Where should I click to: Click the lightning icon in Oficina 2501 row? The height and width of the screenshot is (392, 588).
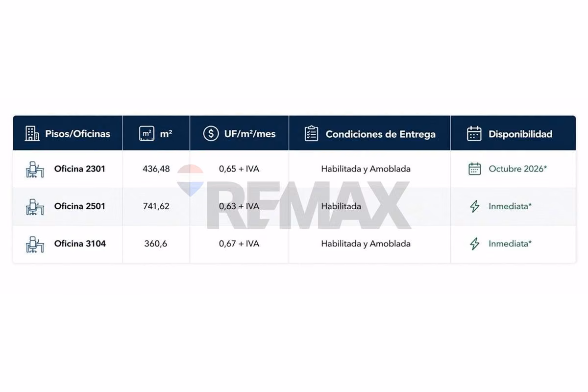tap(474, 206)
